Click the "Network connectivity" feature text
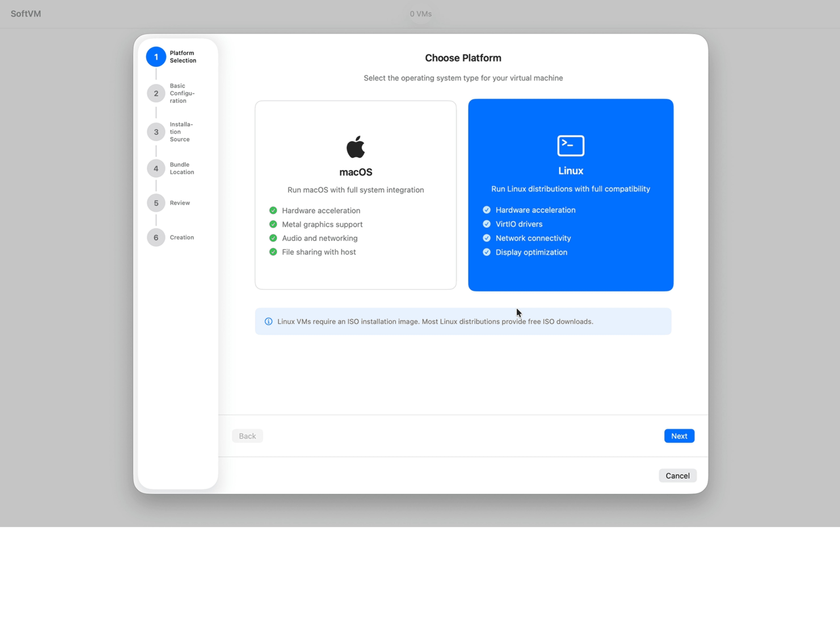 pos(533,238)
